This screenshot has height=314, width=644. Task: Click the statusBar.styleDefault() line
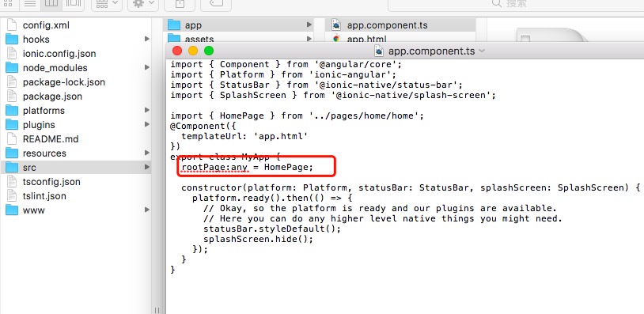272,229
